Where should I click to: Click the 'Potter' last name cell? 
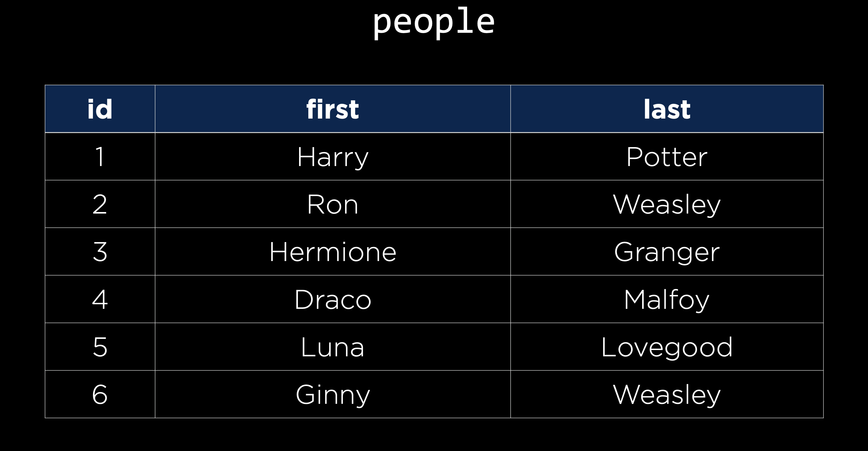[667, 157]
